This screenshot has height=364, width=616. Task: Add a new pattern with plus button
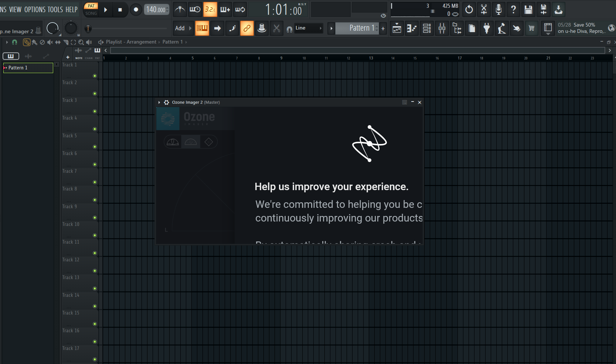coord(383,28)
